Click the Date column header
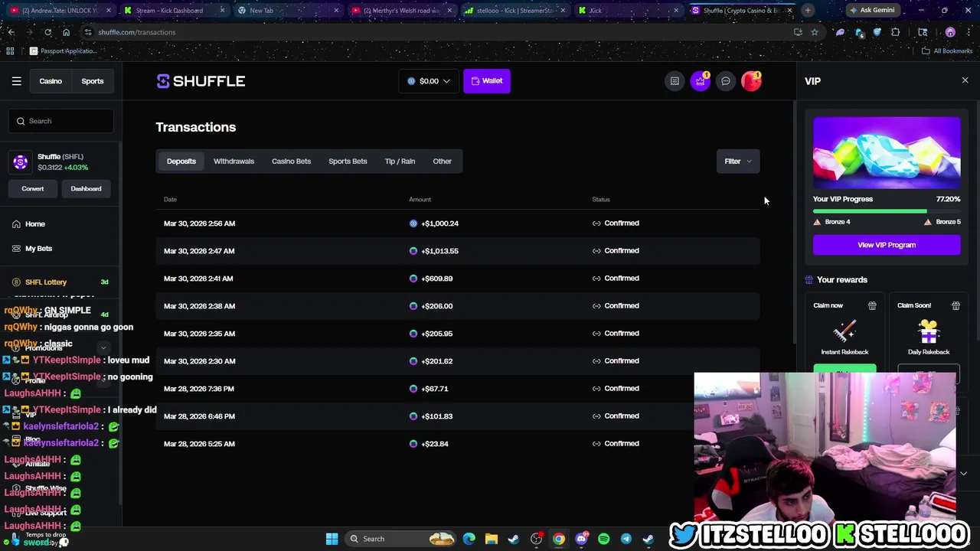980x551 pixels. [170, 199]
